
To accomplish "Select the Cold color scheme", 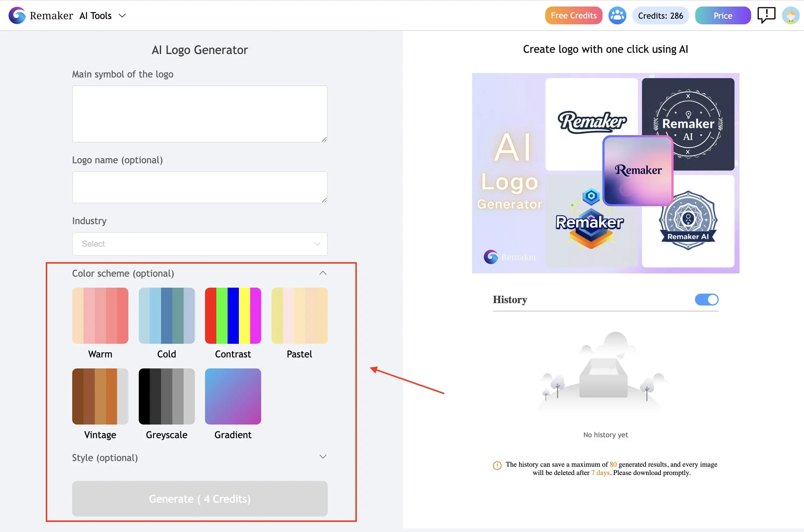I will [167, 316].
